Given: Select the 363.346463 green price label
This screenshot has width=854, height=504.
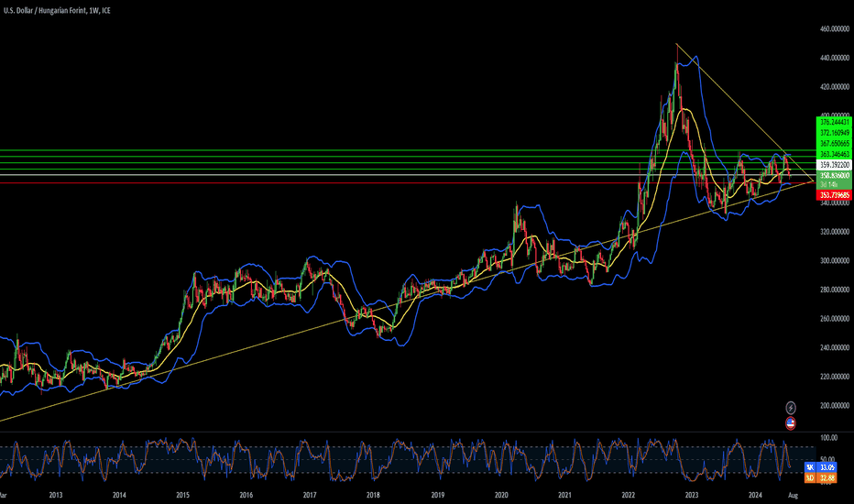Looking at the screenshot, I should [x=835, y=155].
